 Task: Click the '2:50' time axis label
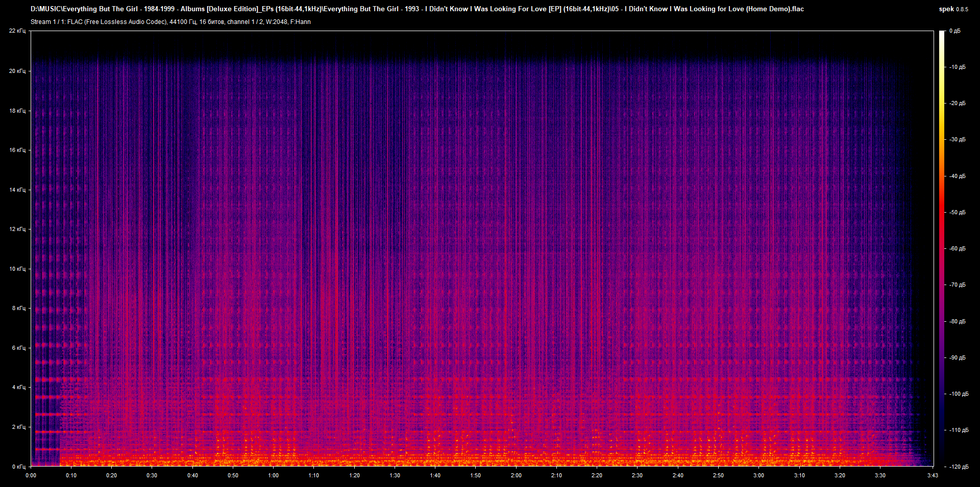pos(718,475)
